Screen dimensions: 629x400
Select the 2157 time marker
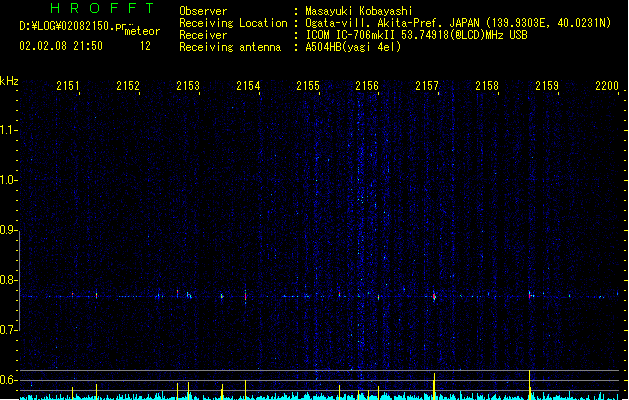pos(427,85)
